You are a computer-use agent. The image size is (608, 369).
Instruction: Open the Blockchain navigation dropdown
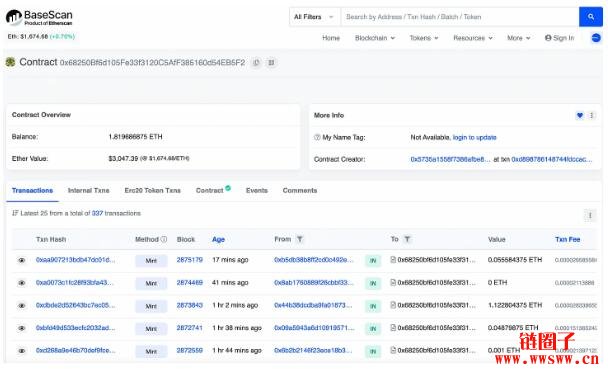click(x=375, y=38)
